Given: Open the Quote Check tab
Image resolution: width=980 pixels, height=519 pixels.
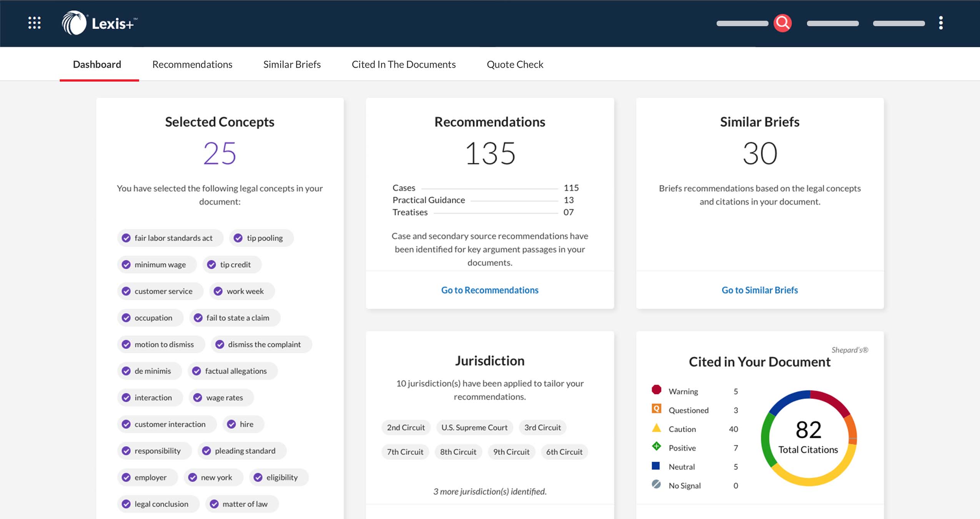Looking at the screenshot, I should tap(515, 64).
